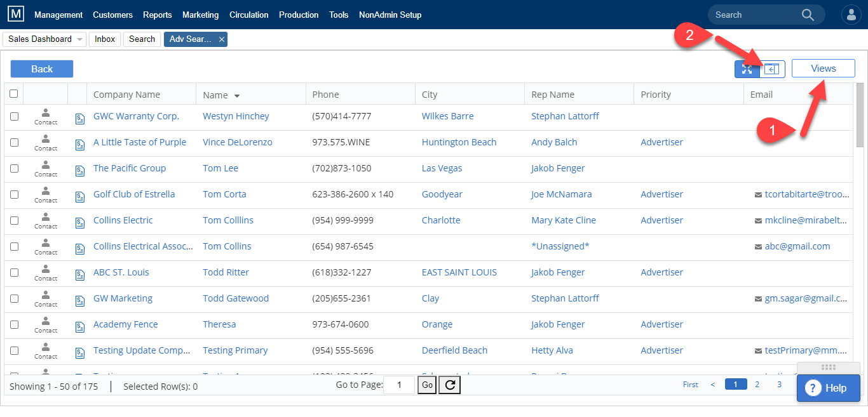Open the Reports menu
The height and width of the screenshot is (417, 868).
tap(158, 15)
